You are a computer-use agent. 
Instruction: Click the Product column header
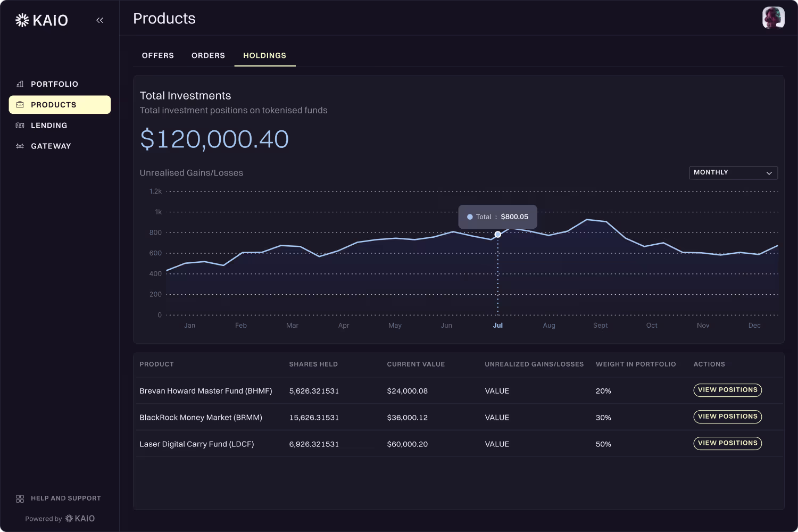point(157,364)
